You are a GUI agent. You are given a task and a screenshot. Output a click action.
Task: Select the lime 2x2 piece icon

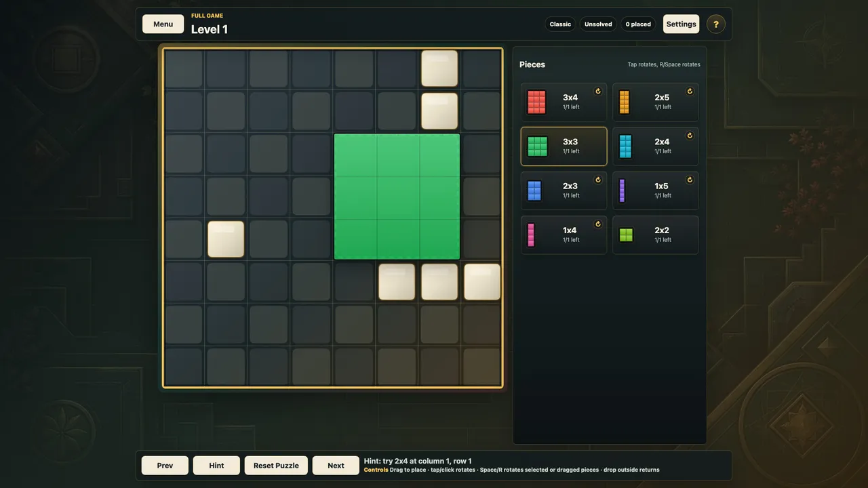coord(626,235)
